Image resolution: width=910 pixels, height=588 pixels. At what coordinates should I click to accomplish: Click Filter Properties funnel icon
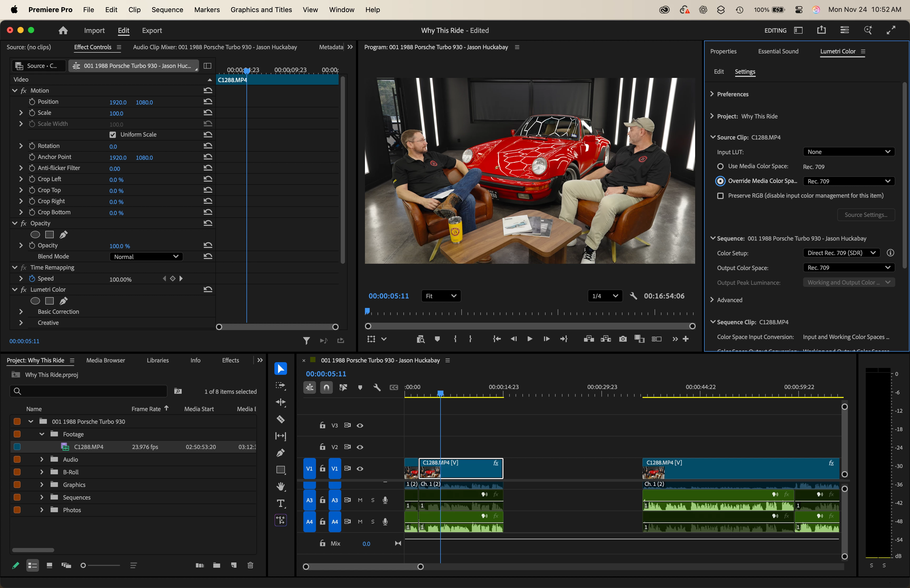(x=306, y=341)
